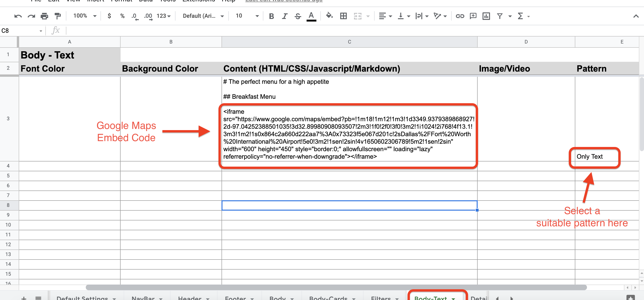
Task: Click the Undo icon
Action: [18, 16]
